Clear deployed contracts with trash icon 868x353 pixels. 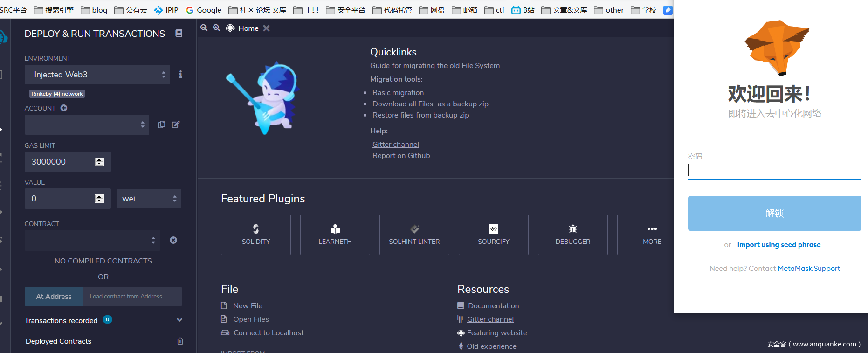(180, 341)
